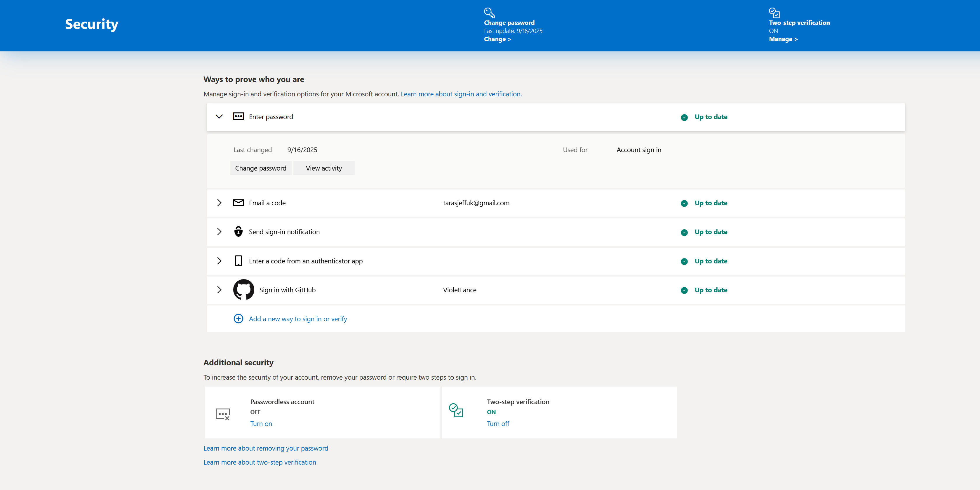This screenshot has height=490, width=980.
Task: Open Manage under Two-step verification header
Action: pos(783,39)
